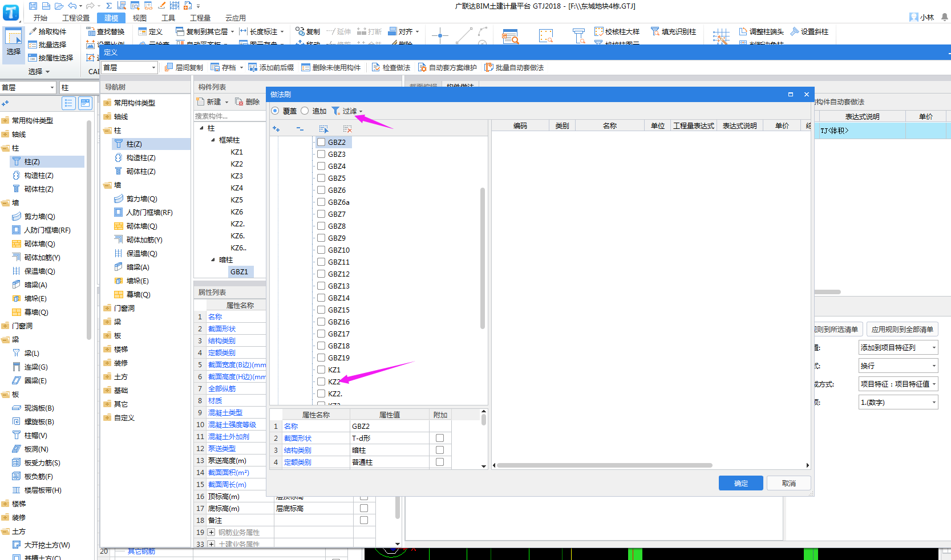Select 构造柱(Z) in navigation tree

tap(141, 157)
